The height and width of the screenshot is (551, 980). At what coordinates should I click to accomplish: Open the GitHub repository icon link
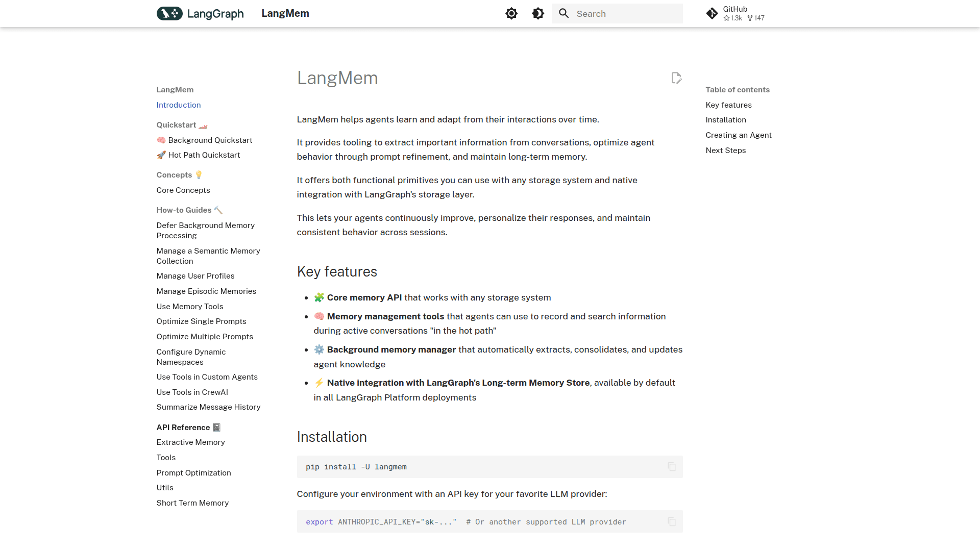[712, 14]
